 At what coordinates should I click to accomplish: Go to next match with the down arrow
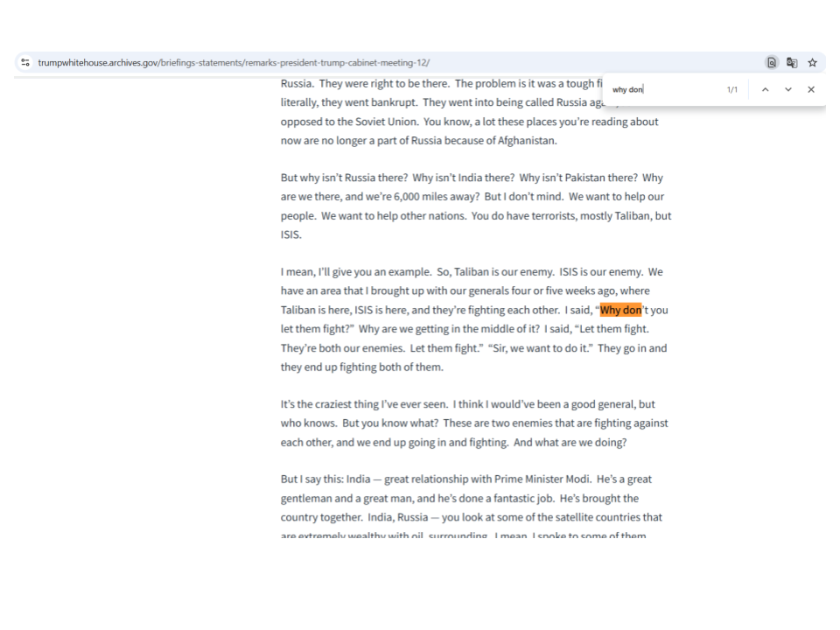787,89
